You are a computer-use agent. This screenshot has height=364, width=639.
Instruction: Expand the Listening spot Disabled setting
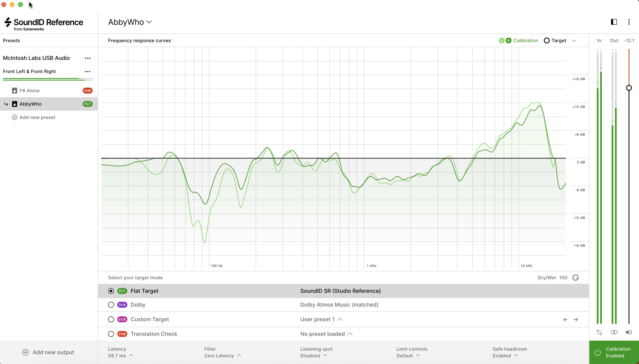(x=316, y=352)
